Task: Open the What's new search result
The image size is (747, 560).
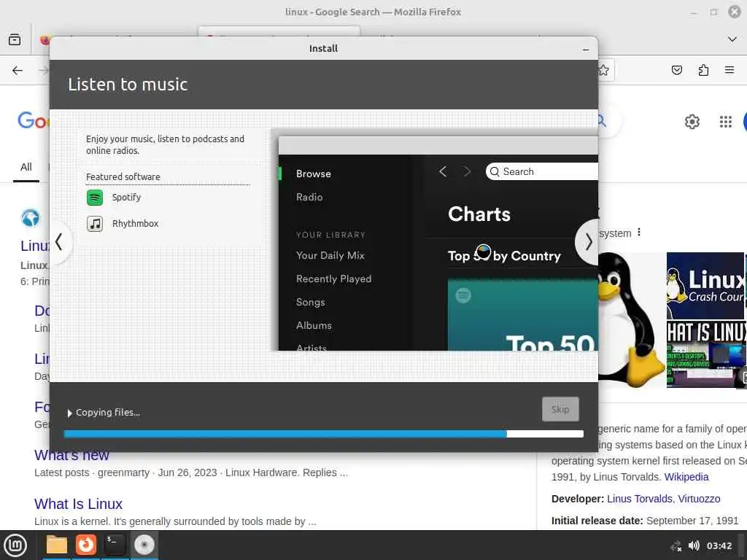Action: coord(71,455)
